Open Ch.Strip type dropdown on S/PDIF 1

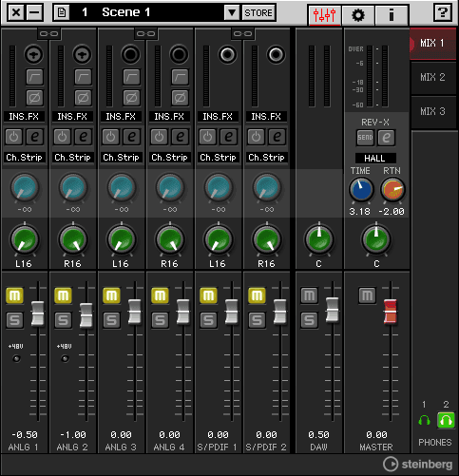click(x=218, y=158)
